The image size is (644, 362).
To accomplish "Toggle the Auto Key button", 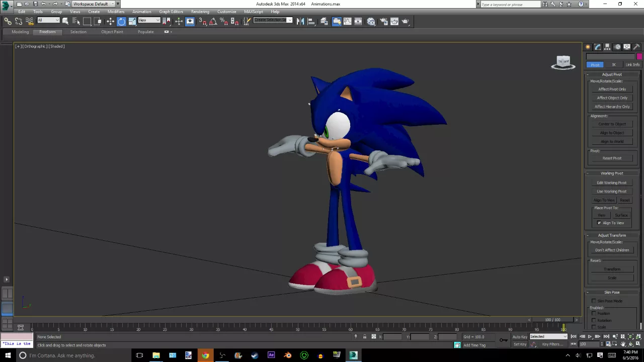I will (520, 336).
